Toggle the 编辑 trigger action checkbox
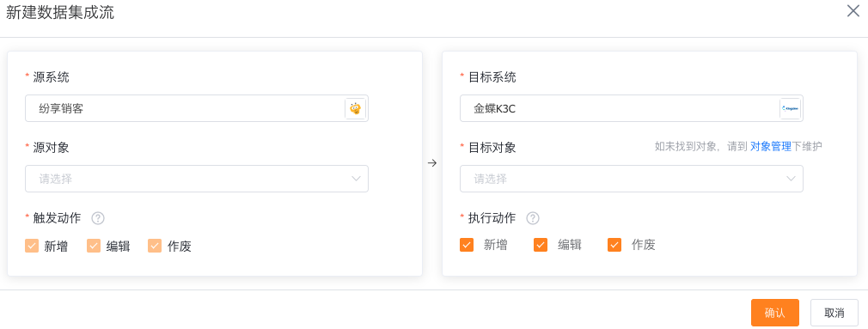Screen dimensions: 868x329 94,246
